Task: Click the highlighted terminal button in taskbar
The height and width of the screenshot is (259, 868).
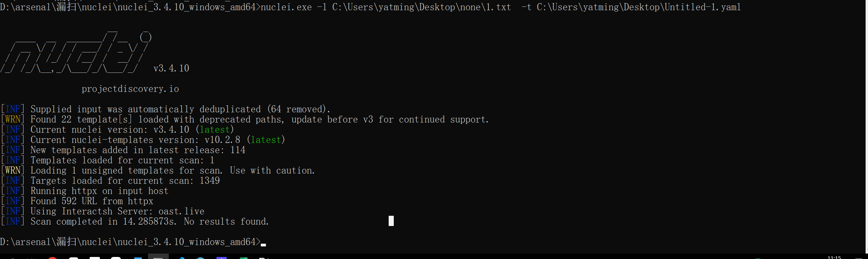Action: pyautogui.click(x=158, y=256)
